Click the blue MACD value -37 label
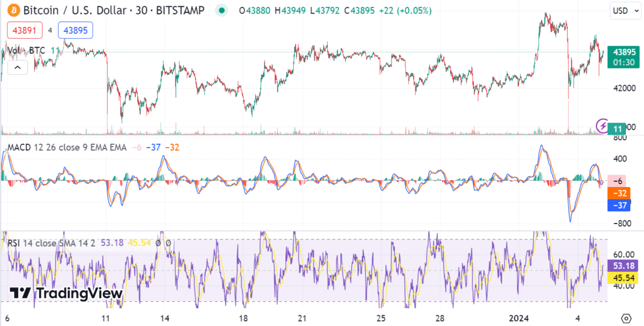Image resolution: width=644 pixels, height=326 pixels. click(x=619, y=205)
